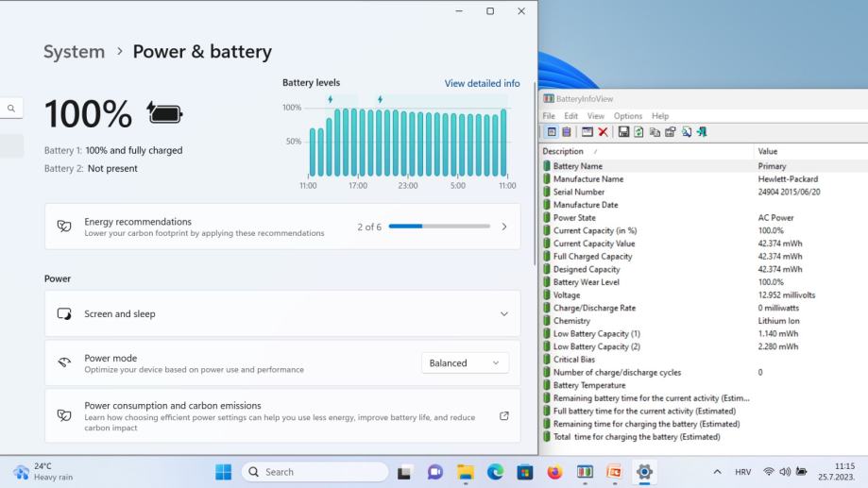
Task: Open the View menu in BatteryInfoView
Action: 595,116
